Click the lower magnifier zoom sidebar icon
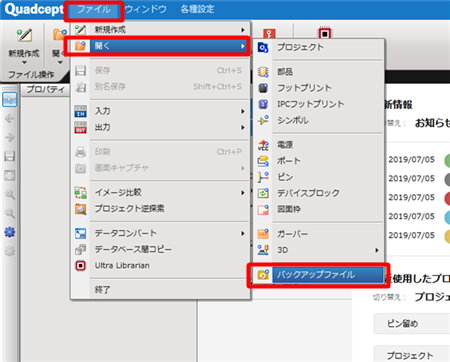The width and height of the screenshot is (450, 362). click(x=9, y=213)
